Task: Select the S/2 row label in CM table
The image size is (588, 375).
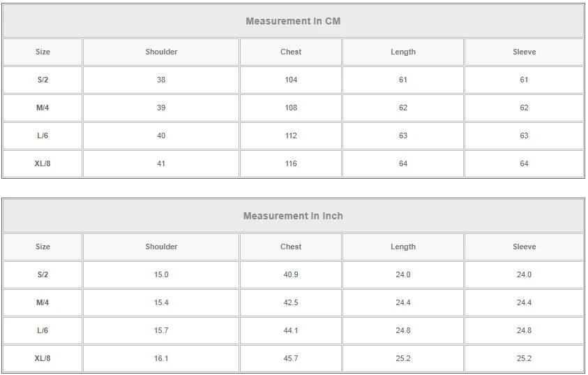Action: [x=43, y=80]
